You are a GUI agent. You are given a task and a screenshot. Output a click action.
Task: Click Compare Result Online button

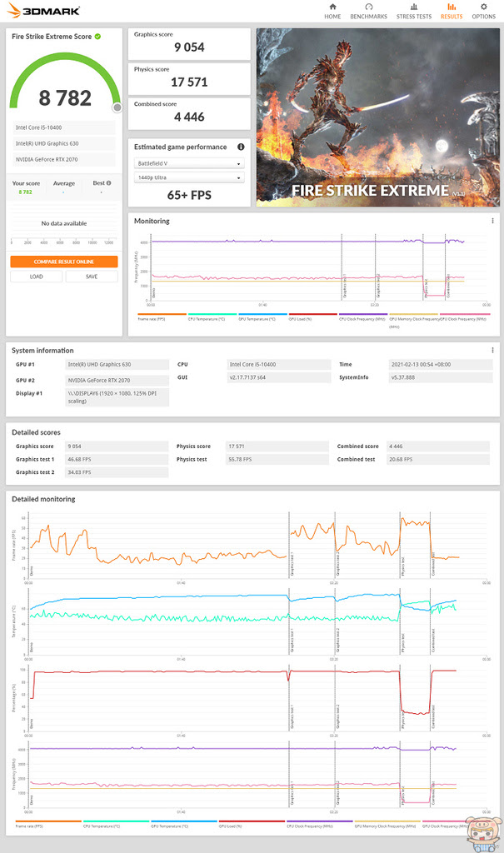pyautogui.click(x=63, y=262)
